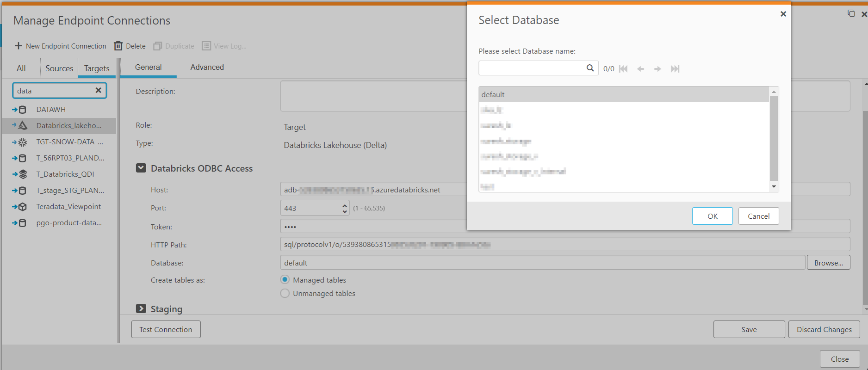Expand the Staging section
This screenshot has width=868, height=370.
[x=141, y=308]
